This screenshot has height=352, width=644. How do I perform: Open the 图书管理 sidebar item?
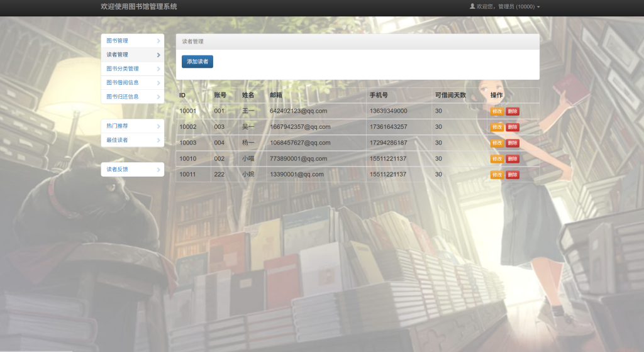[132, 41]
